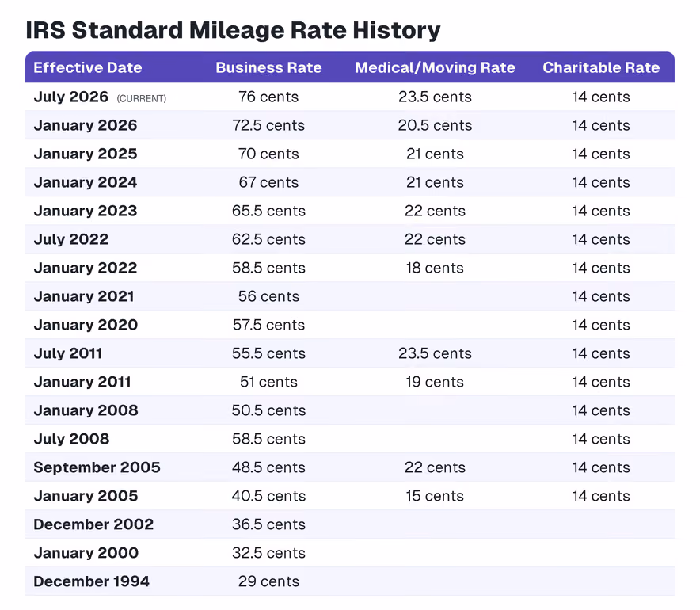Select the '70 cents' business rate

click(x=268, y=154)
